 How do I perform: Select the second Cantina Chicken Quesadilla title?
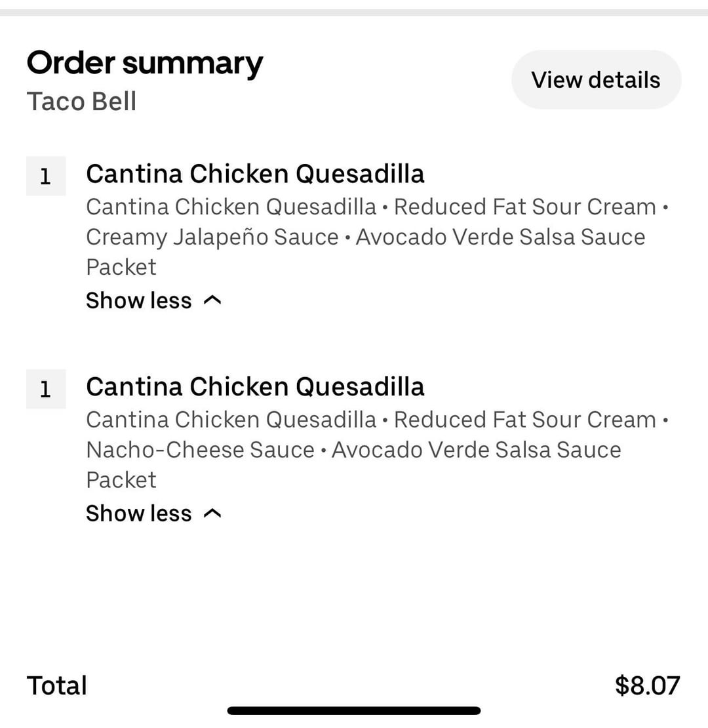[x=255, y=386]
